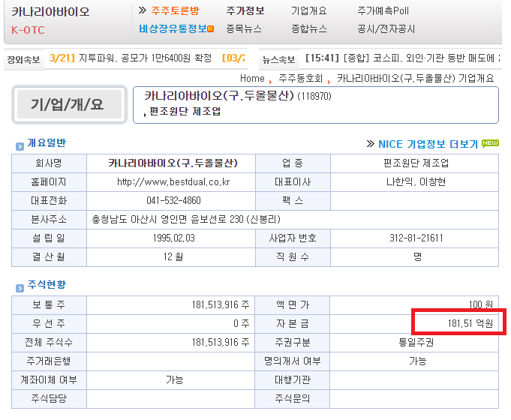Image resolution: width=511 pixels, height=420 pixels.
Task: Click the blue arrow icon beside 주식현황
Action: 20,288
